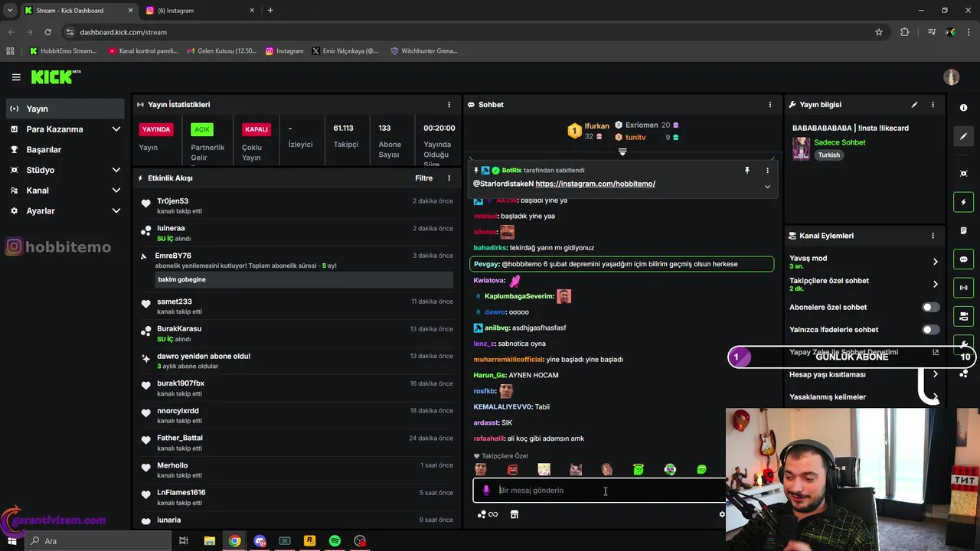
Task: Open Gelen Kutusu bookmark
Action: [x=221, y=51]
